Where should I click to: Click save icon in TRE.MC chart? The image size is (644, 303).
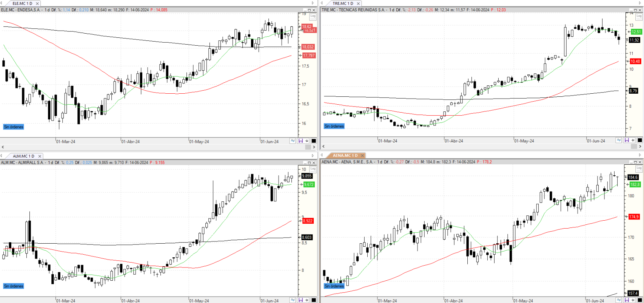pyautogui.click(x=627, y=140)
